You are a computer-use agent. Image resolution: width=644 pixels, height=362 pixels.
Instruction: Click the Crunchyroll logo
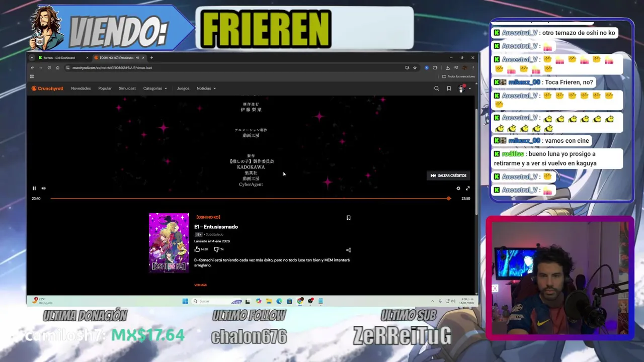pyautogui.click(x=47, y=88)
